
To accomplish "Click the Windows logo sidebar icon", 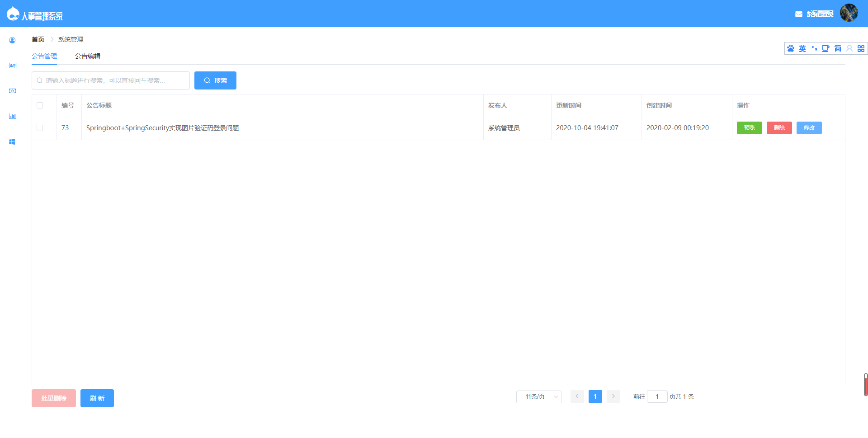I will coord(12,141).
